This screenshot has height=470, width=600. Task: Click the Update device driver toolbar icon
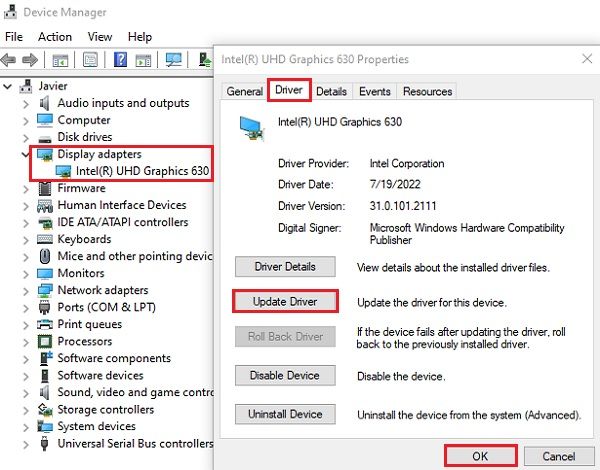click(x=205, y=60)
